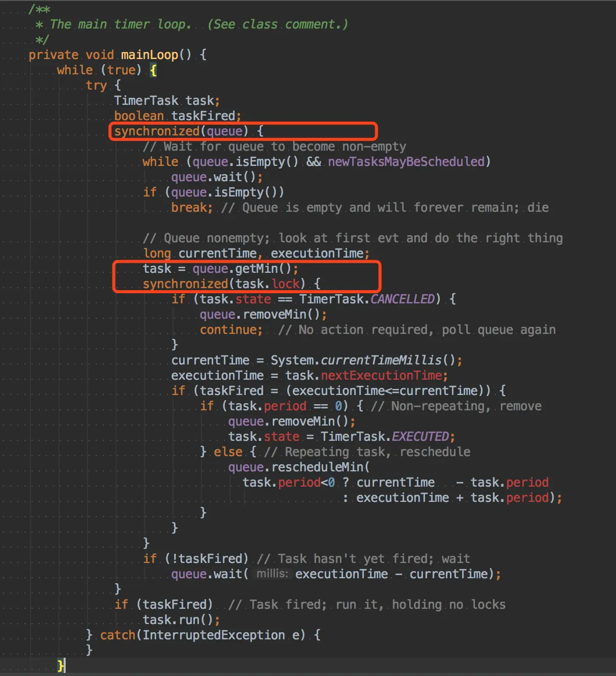This screenshot has height=676, width=616.
Task: Click the "break;" statement
Action: 192,208
